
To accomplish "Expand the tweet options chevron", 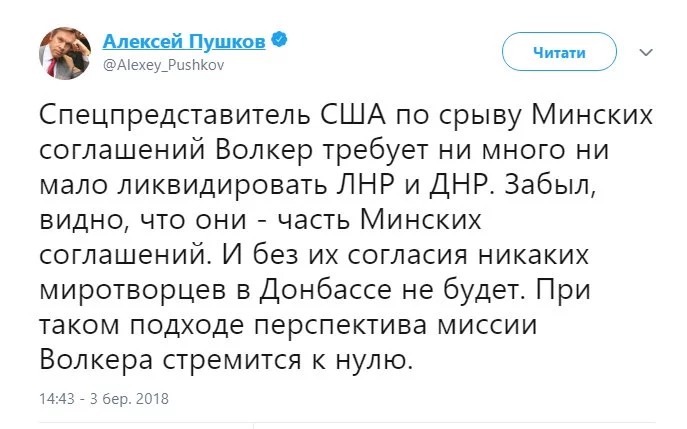I will coord(646,53).
